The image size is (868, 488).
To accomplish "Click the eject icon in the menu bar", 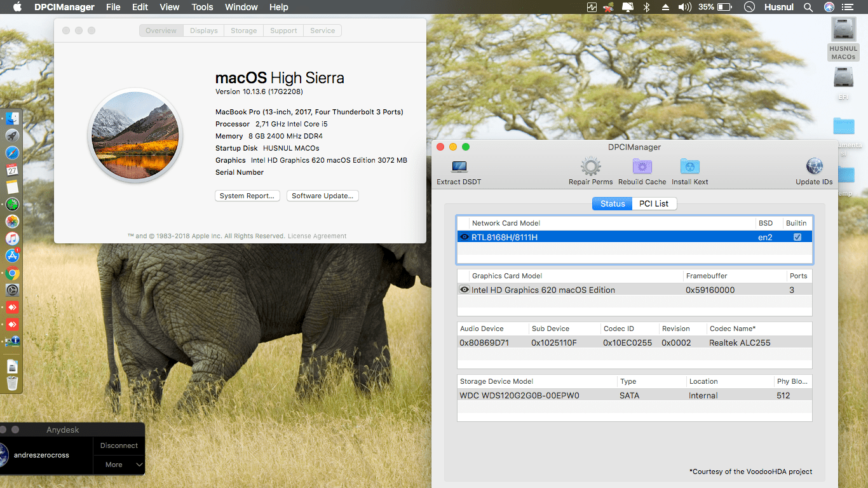I will 665,7.
